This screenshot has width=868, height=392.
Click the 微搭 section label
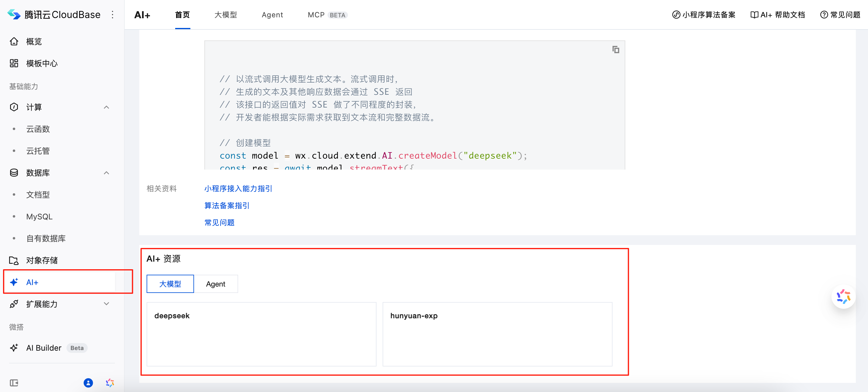pos(16,327)
